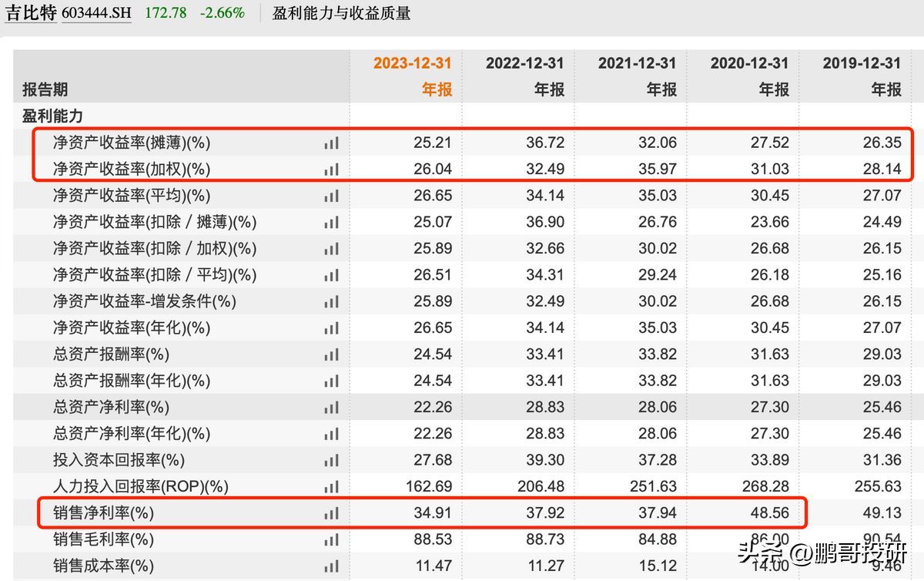View chart for 人力投入回报率(ROP)(%)

coord(331,487)
